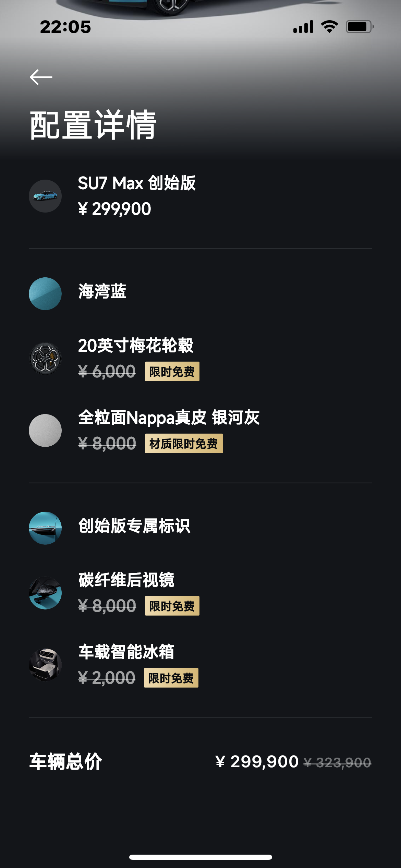This screenshot has width=401, height=868.
Task: Select the 海湾蓝 blue color swatch
Action: pos(45,294)
